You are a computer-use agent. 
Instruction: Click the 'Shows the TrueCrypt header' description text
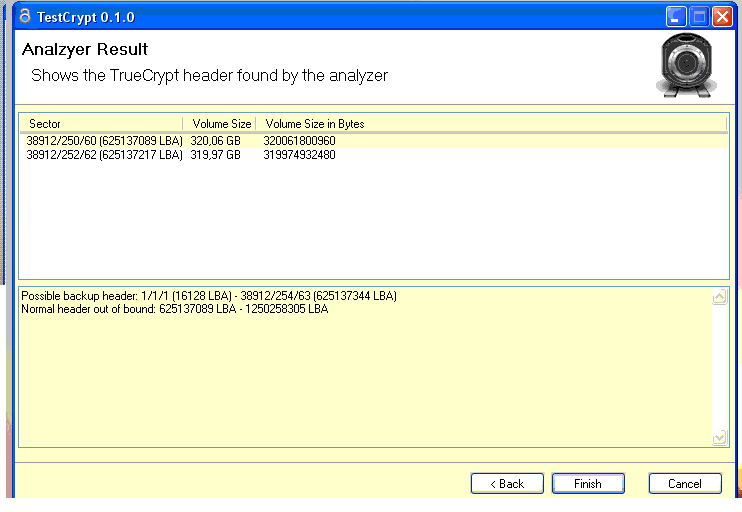coord(209,76)
